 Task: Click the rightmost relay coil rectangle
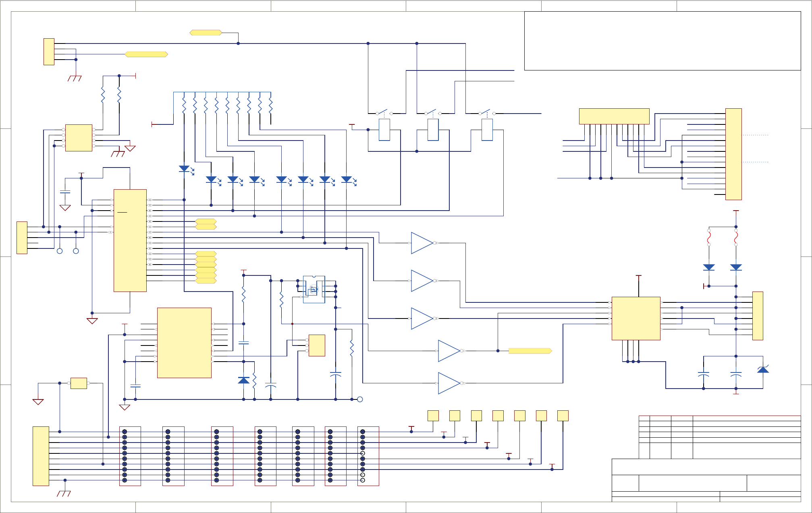487,130
